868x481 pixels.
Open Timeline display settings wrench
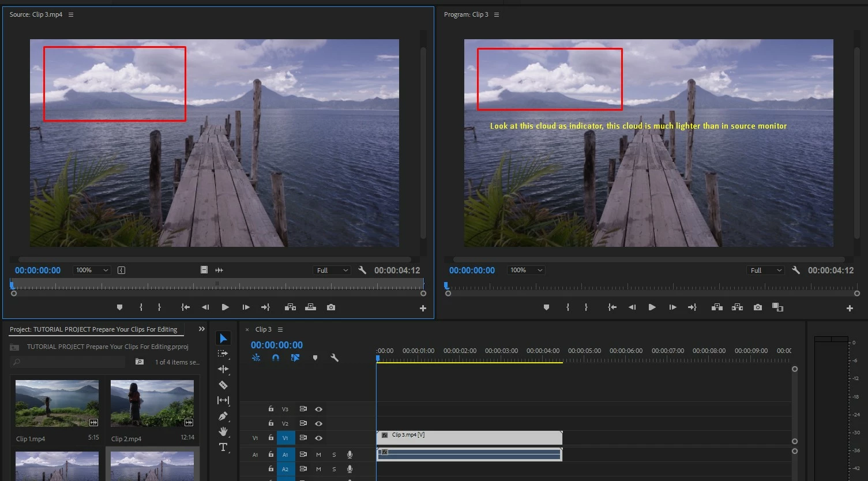tap(334, 358)
